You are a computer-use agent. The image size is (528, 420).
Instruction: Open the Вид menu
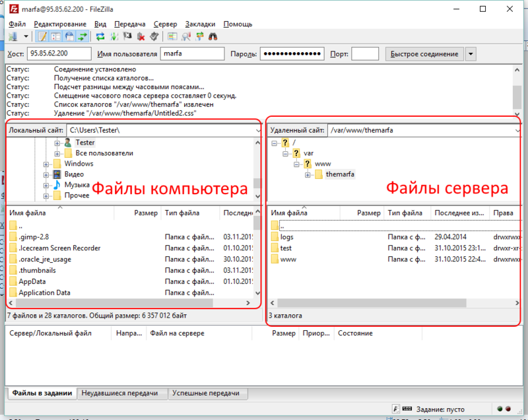(100, 24)
